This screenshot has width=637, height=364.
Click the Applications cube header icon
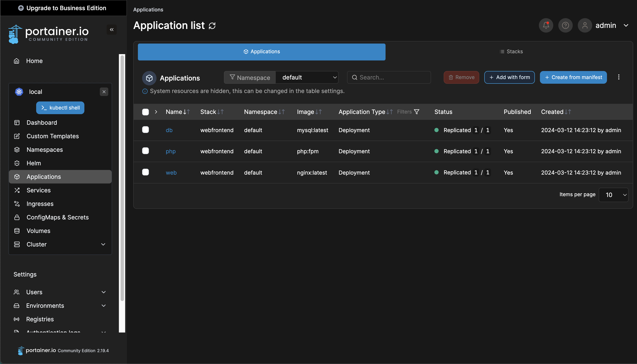[x=149, y=78]
